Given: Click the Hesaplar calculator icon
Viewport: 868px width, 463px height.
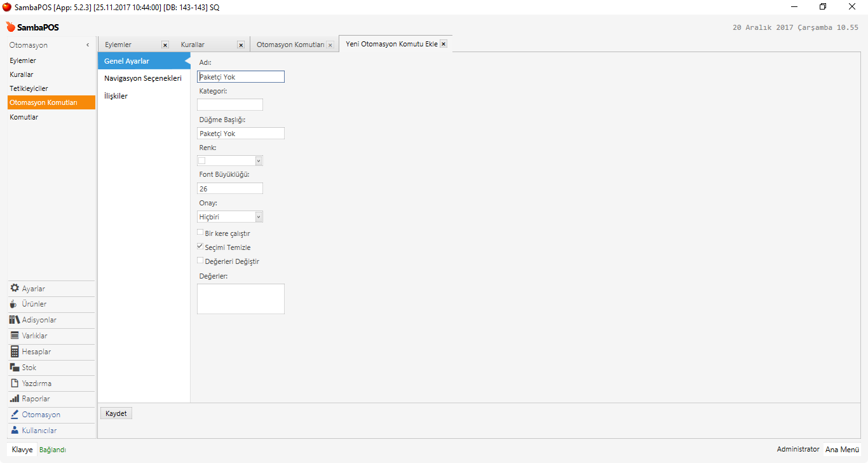Looking at the screenshot, I should tap(15, 352).
